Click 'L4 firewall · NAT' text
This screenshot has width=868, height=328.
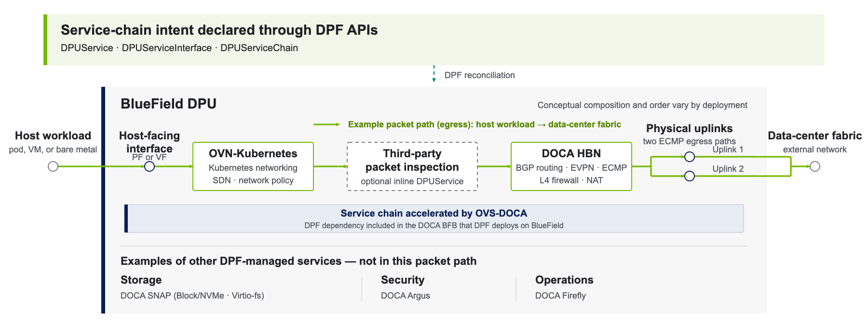[571, 180]
